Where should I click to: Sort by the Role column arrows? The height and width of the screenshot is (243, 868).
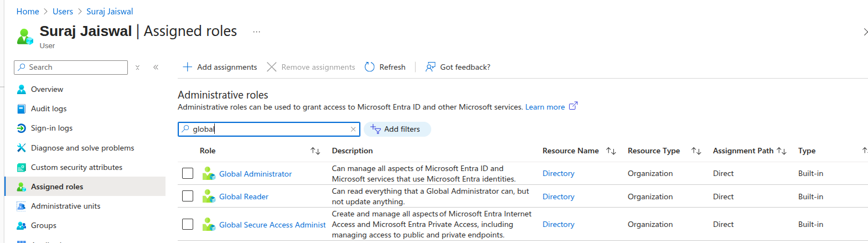316,151
